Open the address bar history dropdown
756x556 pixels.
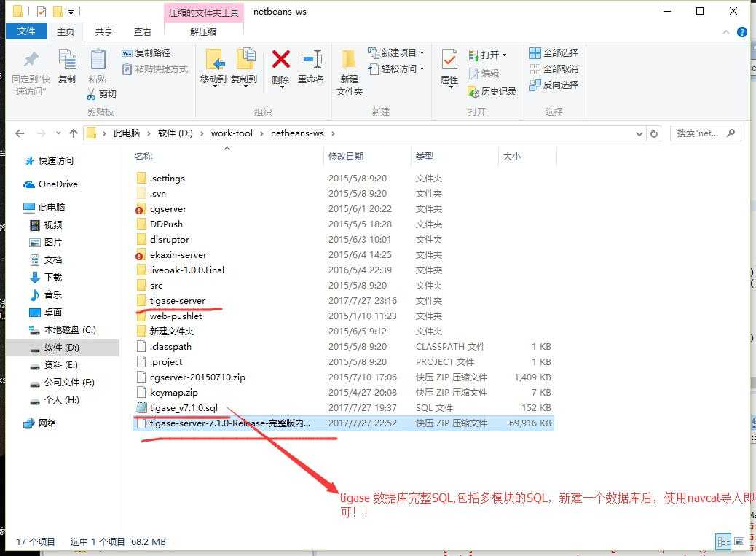coord(639,133)
